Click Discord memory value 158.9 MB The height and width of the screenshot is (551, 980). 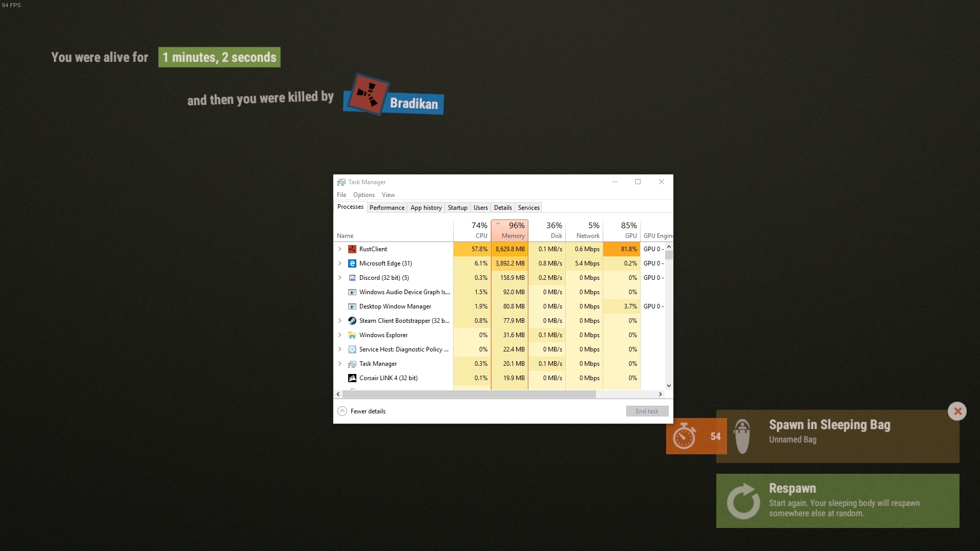pos(510,278)
